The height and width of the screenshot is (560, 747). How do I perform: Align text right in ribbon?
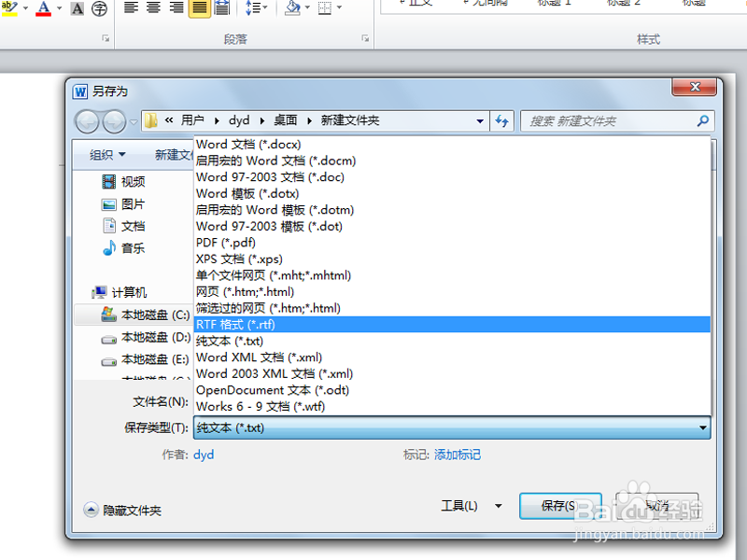(x=176, y=7)
